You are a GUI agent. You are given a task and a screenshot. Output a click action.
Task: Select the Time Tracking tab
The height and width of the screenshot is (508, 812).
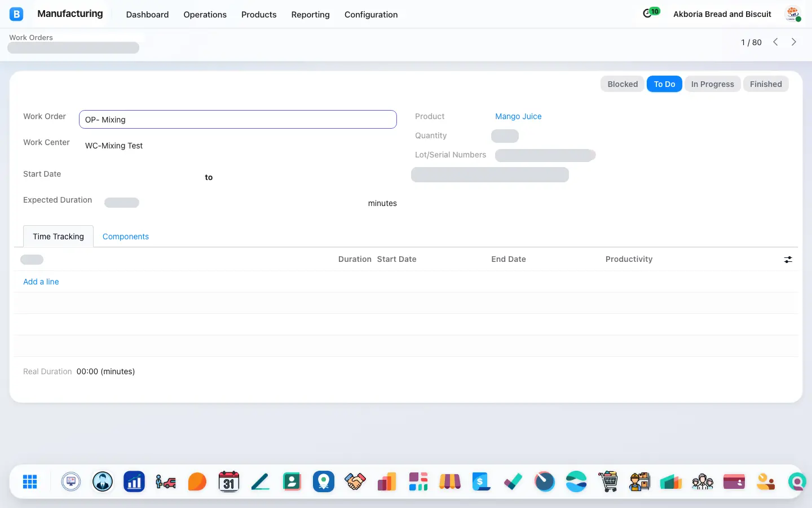tap(58, 237)
